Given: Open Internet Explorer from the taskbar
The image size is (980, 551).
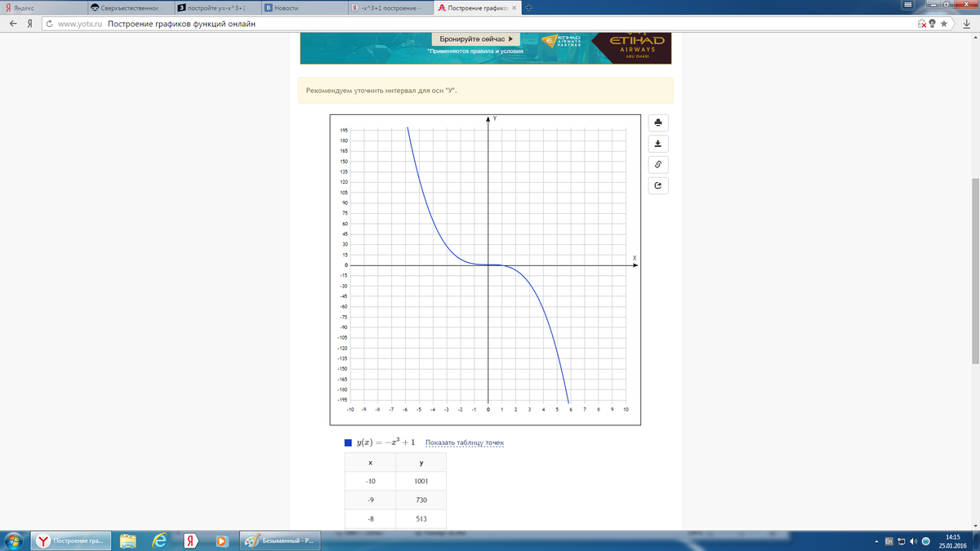Looking at the screenshot, I should tap(160, 540).
